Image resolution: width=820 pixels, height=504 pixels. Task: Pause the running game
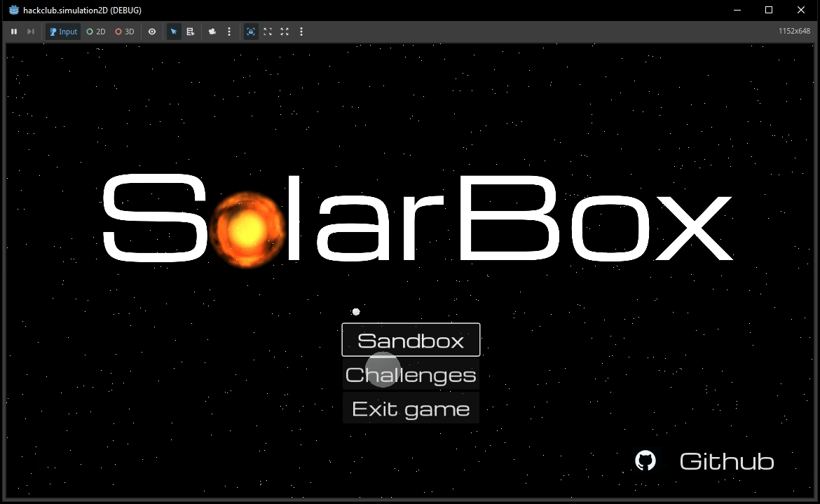[13, 32]
